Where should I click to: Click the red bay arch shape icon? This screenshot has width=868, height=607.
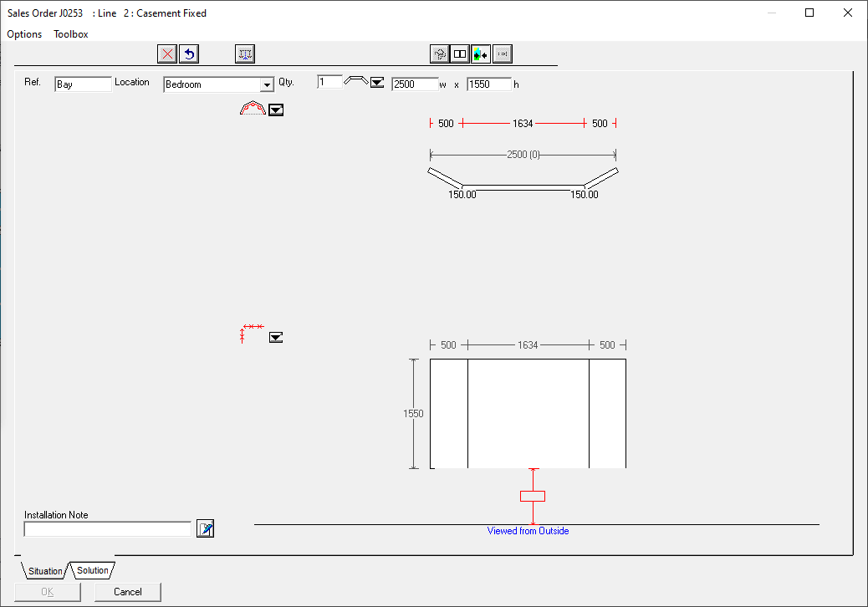(253, 109)
